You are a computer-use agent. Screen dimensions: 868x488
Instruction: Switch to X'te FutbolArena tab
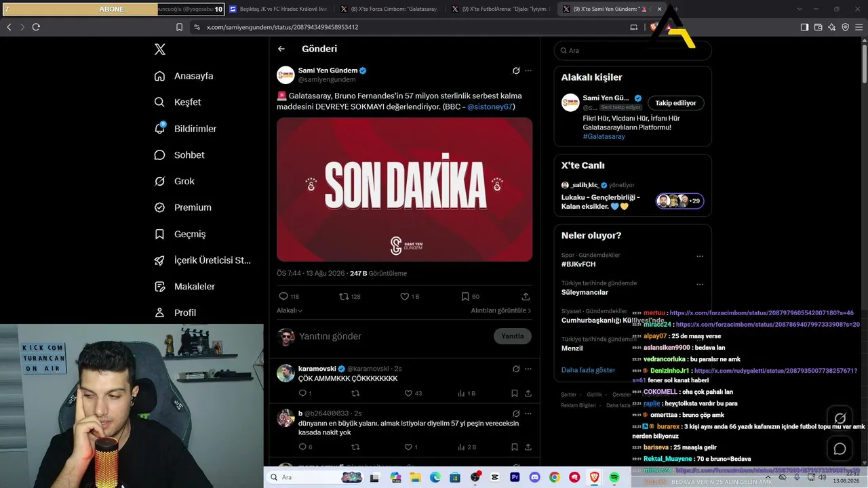pos(500,9)
